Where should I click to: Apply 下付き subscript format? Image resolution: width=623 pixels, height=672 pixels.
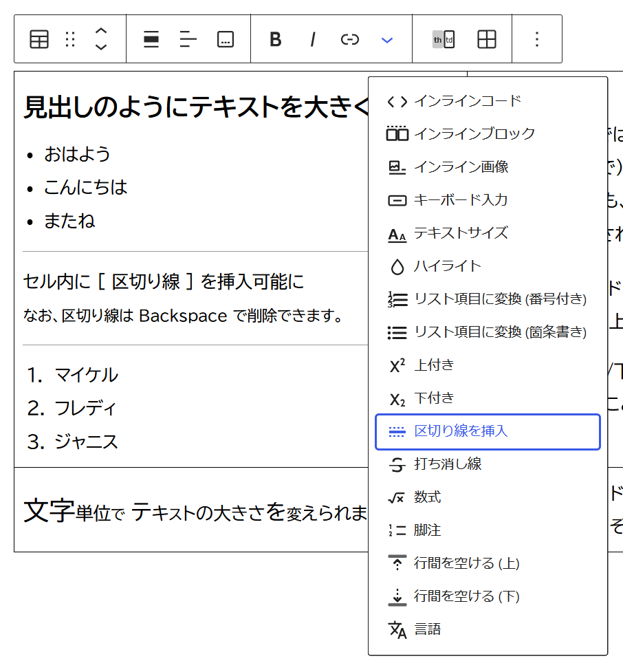click(488, 398)
